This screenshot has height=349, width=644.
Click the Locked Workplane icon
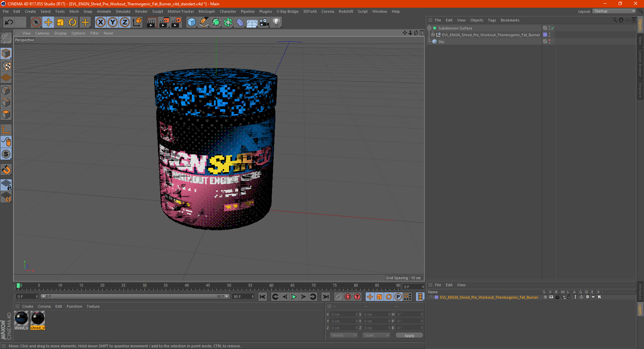click(6, 185)
